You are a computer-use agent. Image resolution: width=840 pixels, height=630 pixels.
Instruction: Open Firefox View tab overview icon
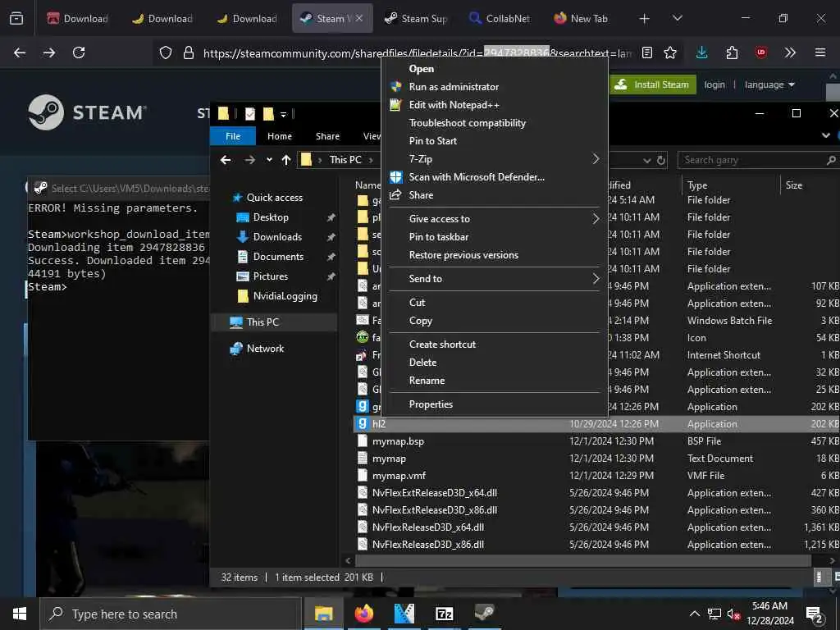(16, 18)
